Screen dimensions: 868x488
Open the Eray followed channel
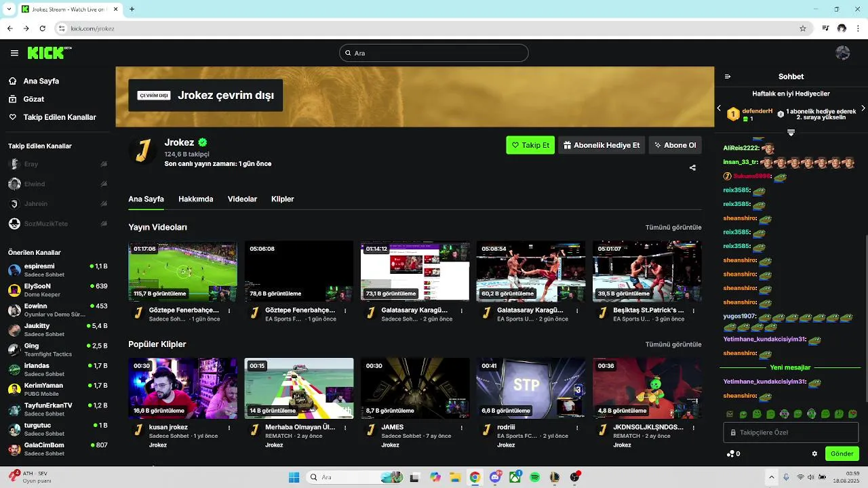58,164
